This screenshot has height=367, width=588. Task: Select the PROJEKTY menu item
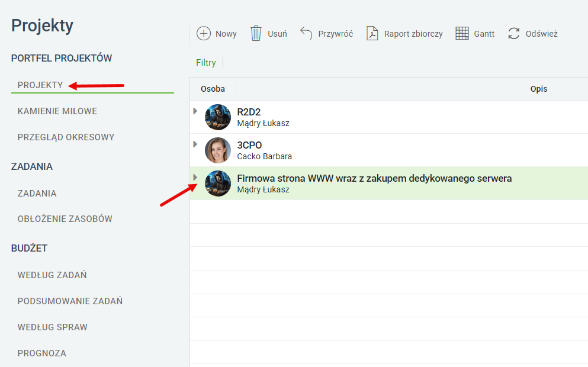(40, 85)
